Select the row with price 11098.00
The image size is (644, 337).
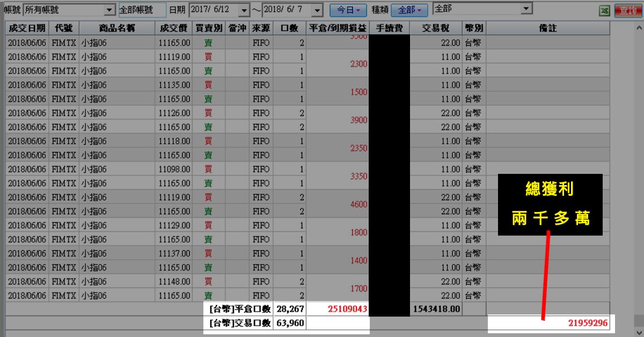pyautogui.click(x=174, y=170)
